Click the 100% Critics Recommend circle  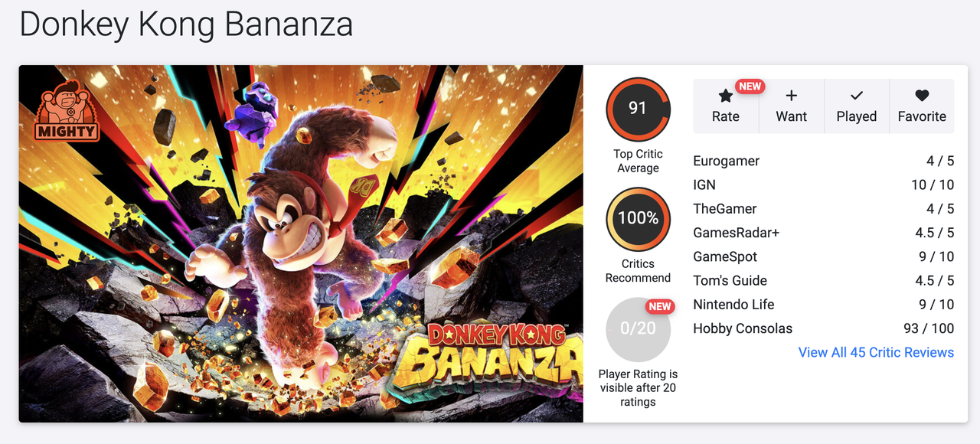pyautogui.click(x=638, y=218)
